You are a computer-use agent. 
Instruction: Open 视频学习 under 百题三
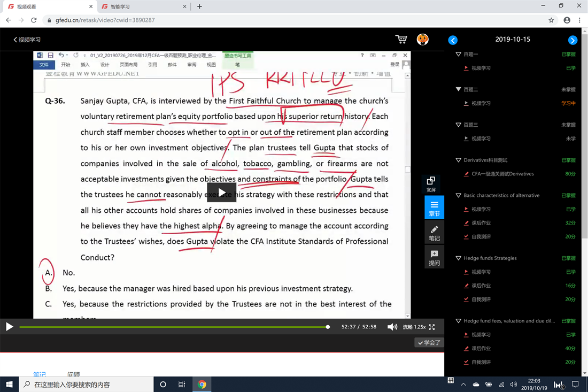coord(481,139)
